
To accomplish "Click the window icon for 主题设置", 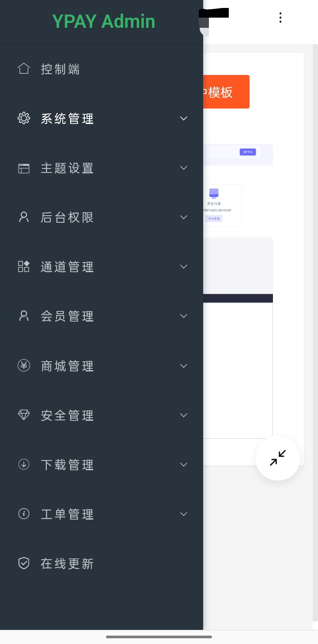I will [24, 168].
